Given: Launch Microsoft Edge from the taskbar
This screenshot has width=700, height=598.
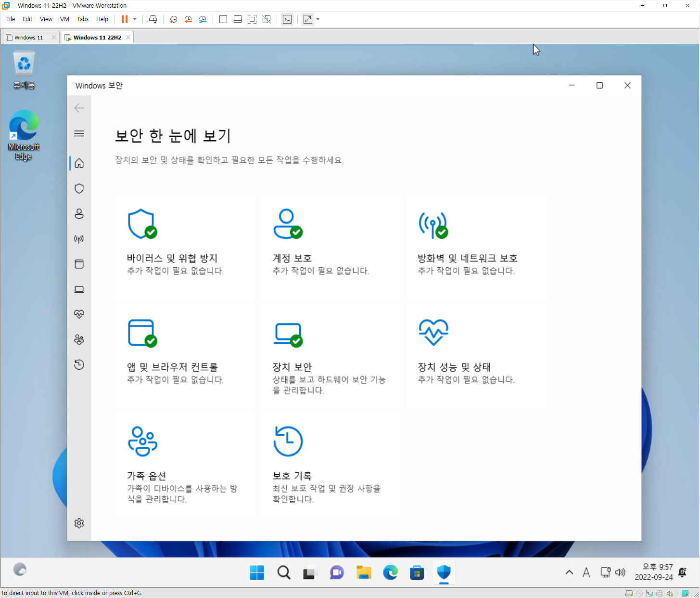Looking at the screenshot, I should [390, 572].
